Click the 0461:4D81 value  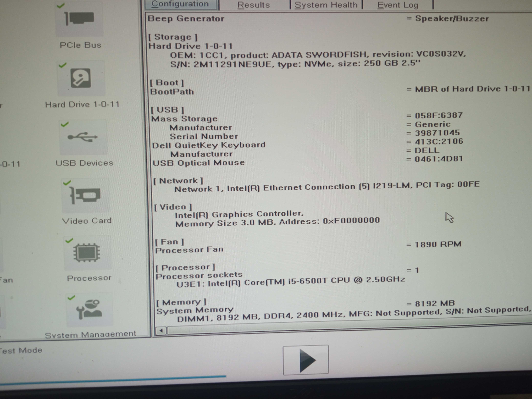[439, 159]
